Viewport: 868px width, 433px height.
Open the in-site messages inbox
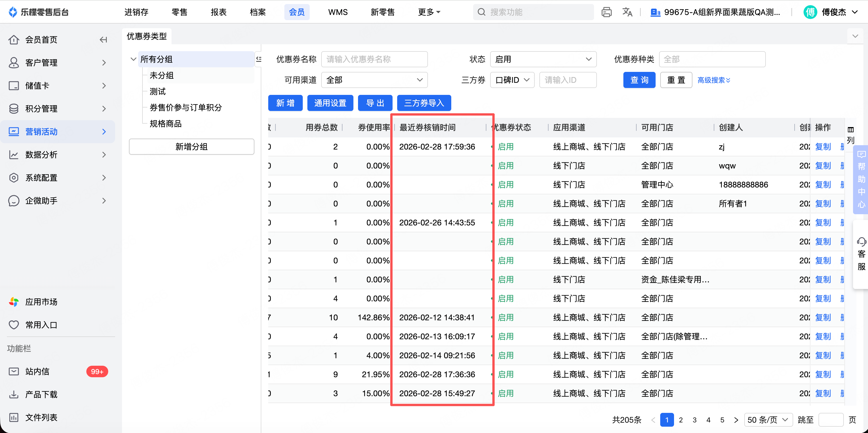pos(37,371)
